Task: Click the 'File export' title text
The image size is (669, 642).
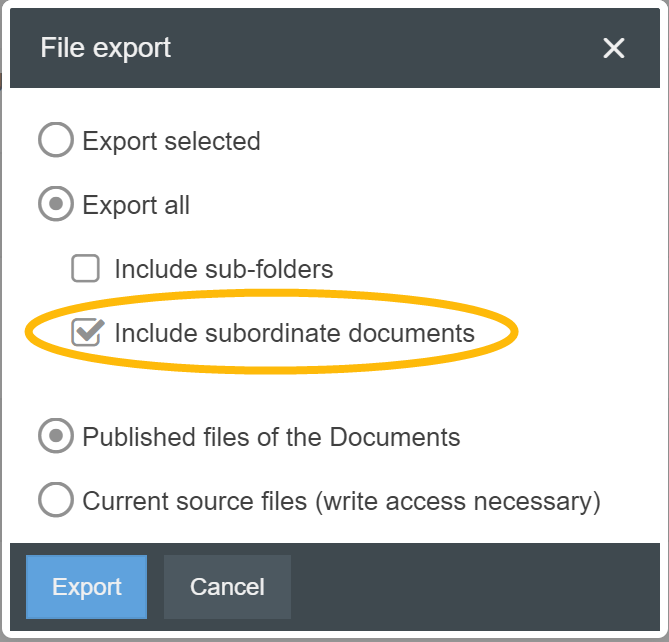Action: pos(105,48)
